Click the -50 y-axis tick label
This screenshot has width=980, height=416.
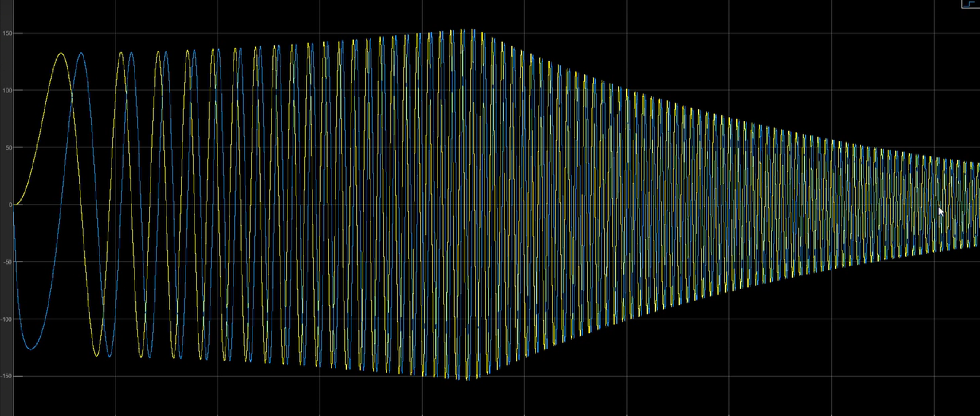click(7, 262)
